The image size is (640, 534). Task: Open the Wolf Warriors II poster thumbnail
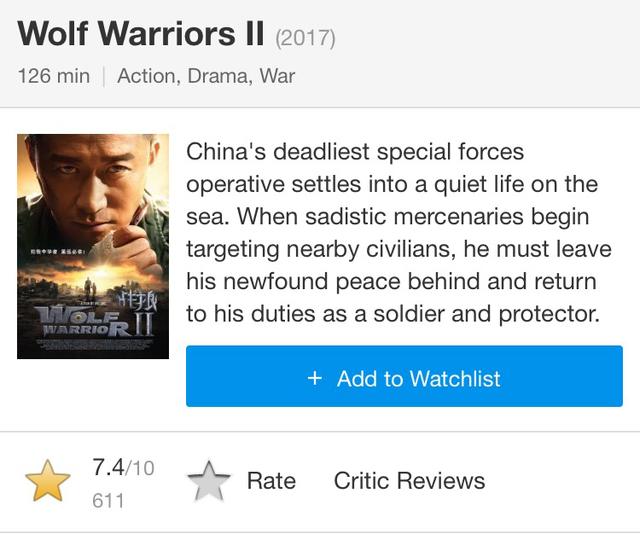(x=93, y=246)
